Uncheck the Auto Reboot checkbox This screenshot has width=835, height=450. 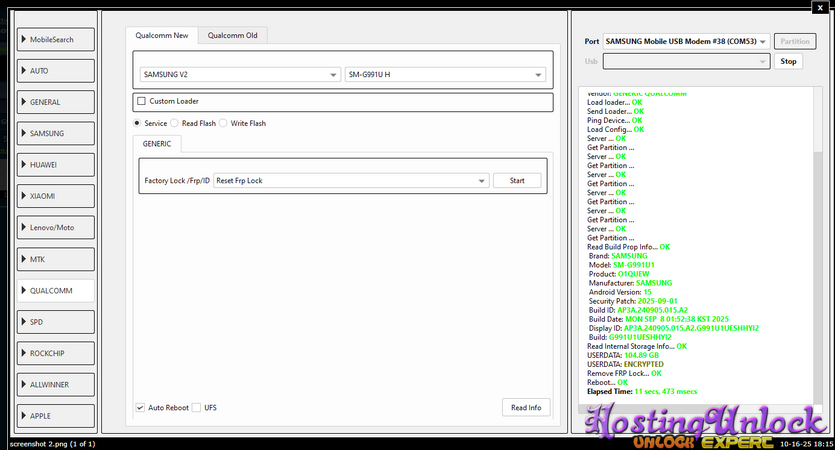click(140, 407)
